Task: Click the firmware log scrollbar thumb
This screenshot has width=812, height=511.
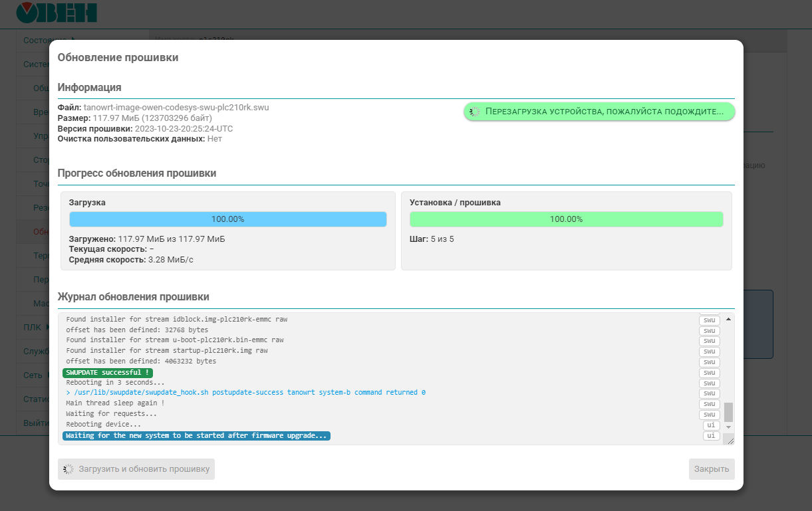Action: pos(728,411)
